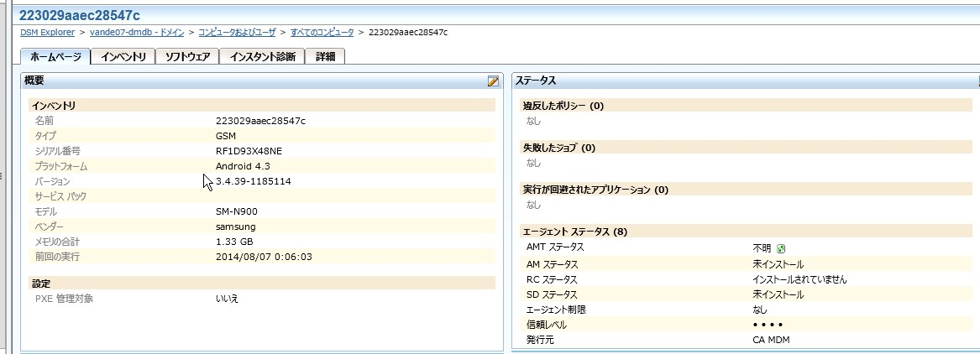Go to コンピュータおよびユーザ breadcrumb link
The image size is (980, 354).
pyautogui.click(x=237, y=33)
